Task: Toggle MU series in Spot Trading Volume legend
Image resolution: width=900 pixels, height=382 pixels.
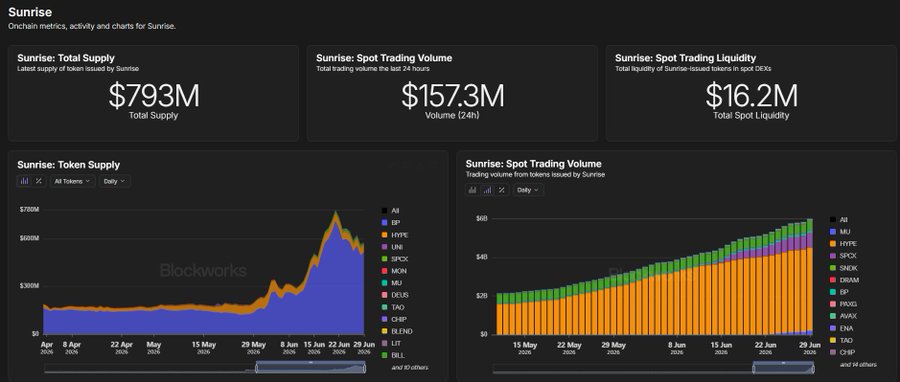Action: (x=840, y=232)
